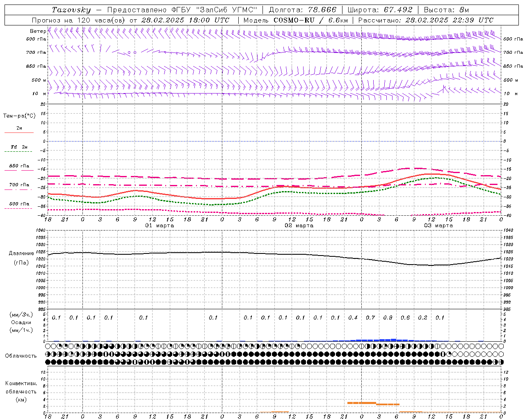Click the 0.2 precipitation value

pos(422,317)
